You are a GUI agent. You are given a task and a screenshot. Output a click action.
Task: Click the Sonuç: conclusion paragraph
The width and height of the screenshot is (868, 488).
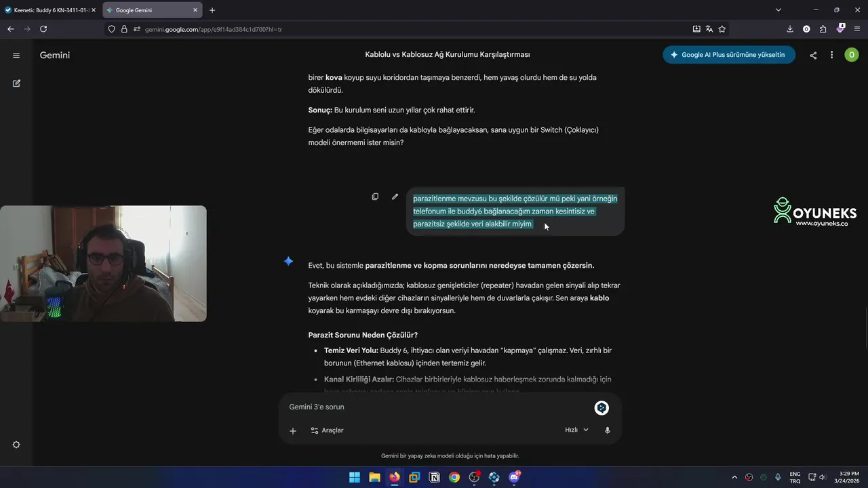pyautogui.click(x=392, y=110)
